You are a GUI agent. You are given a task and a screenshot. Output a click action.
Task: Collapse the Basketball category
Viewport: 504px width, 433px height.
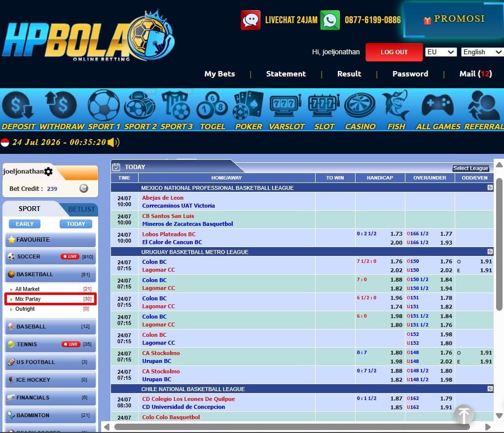(50, 274)
